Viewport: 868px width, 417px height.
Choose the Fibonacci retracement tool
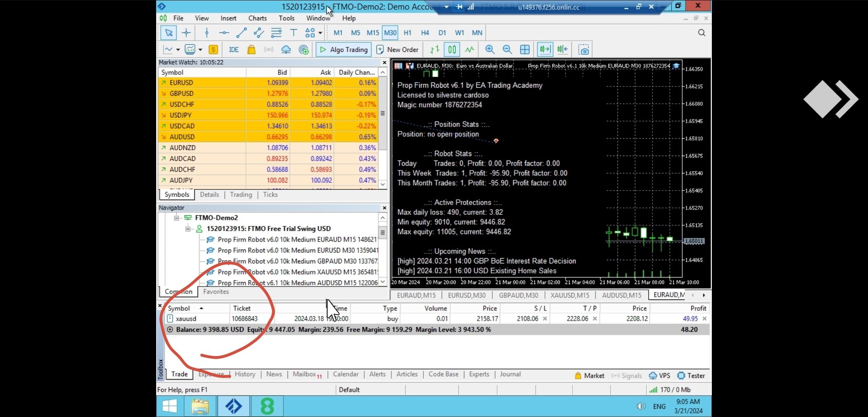coord(276,33)
